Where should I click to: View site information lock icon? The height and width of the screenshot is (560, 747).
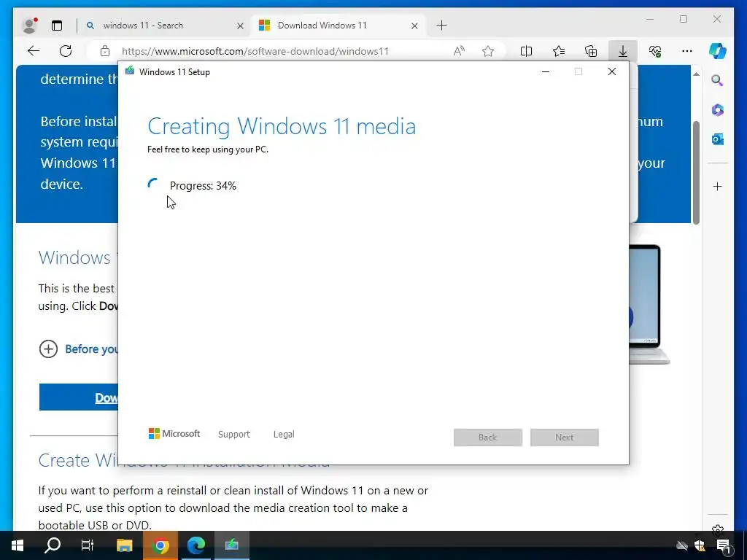click(x=105, y=51)
